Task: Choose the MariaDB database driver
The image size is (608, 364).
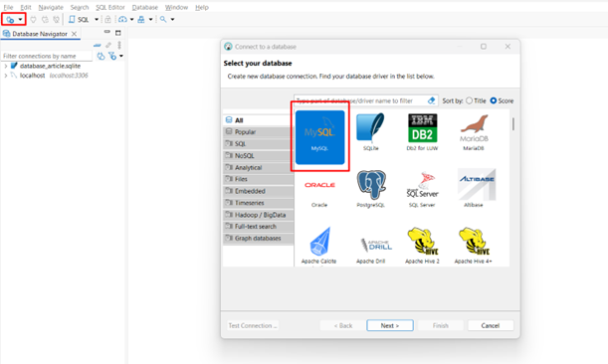Action: point(474,132)
